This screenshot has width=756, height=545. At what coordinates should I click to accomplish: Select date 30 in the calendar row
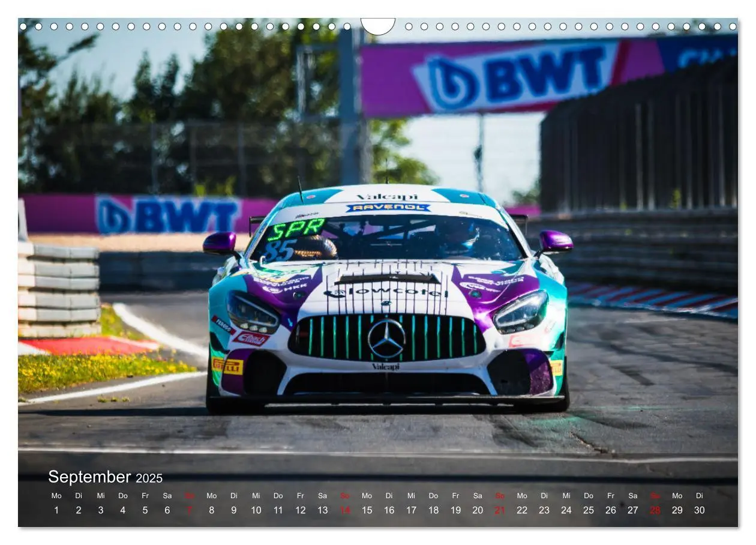point(700,510)
